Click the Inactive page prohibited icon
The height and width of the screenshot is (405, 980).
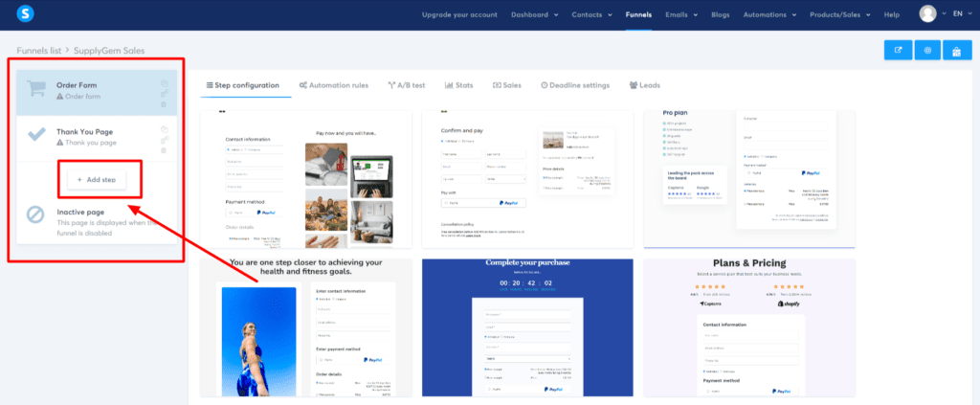pyautogui.click(x=35, y=215)
